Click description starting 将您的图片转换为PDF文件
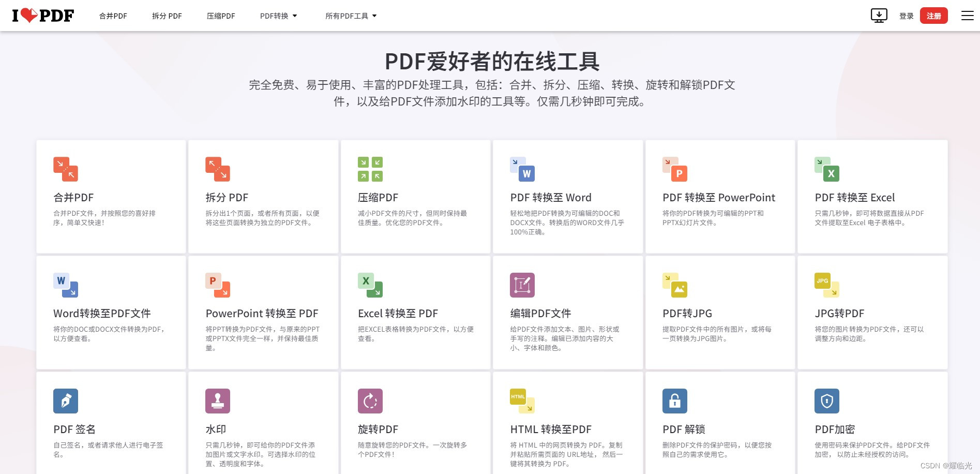Image resolution: width=980 pixels, height=474 pixels. 869,334
